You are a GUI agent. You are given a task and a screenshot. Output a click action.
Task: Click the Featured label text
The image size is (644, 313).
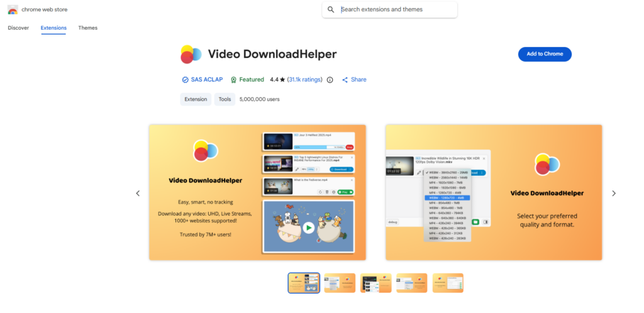(252, 80)
